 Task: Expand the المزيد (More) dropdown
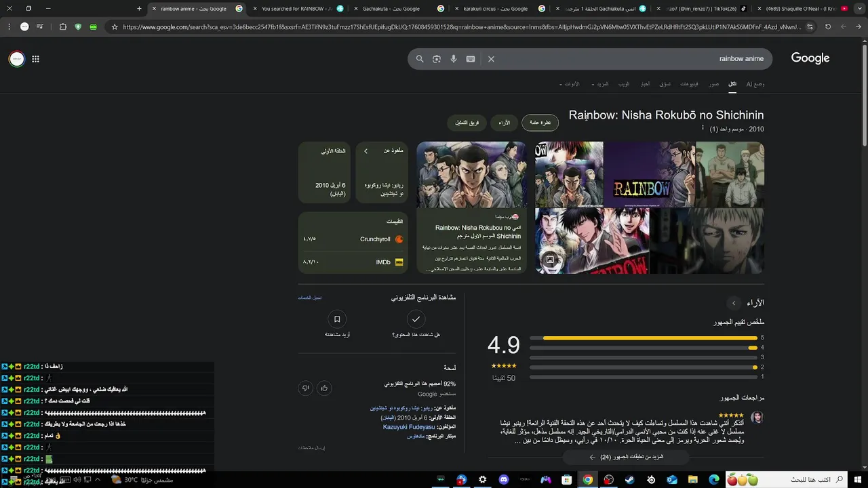coord(600,84)
